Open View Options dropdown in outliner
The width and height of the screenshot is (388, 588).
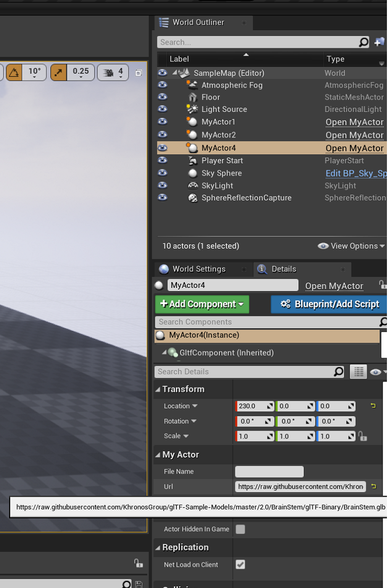click(351, 246)
